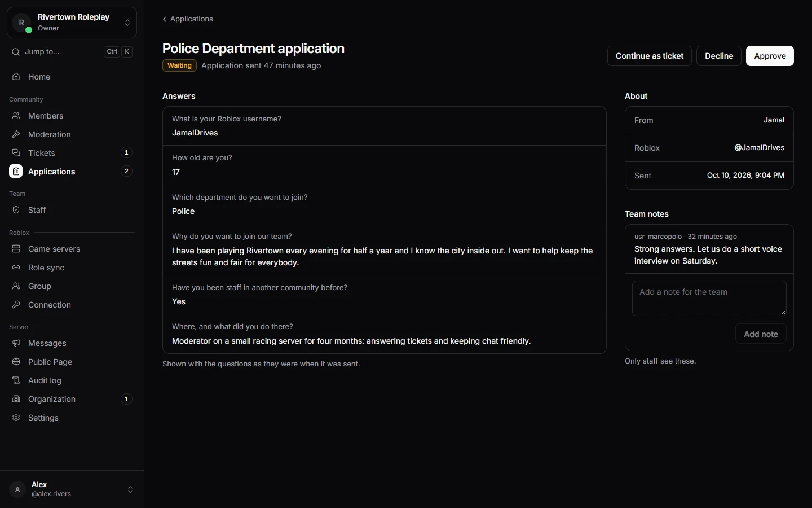Viewport: 812px width, 508px height.
Task: Click the Applications clipboard icon
Action: (x=16, y=172)
